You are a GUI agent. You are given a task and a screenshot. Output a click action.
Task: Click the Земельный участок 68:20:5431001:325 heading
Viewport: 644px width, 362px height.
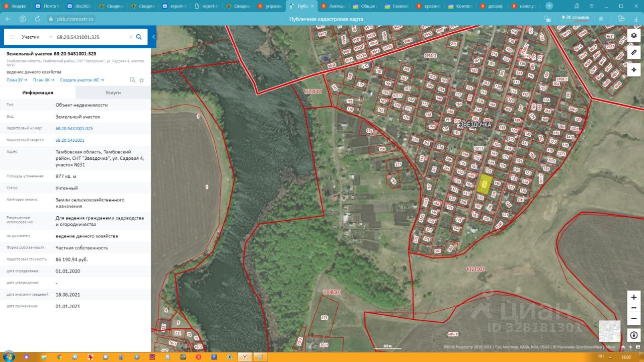pos(51,53)
